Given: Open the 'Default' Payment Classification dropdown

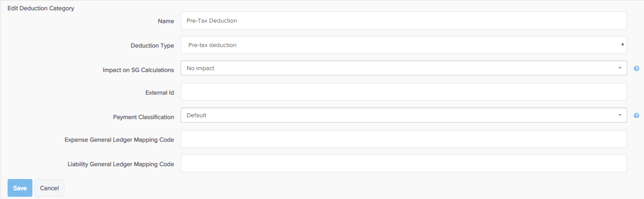Looking at the screenshot, I should point(403,115).
